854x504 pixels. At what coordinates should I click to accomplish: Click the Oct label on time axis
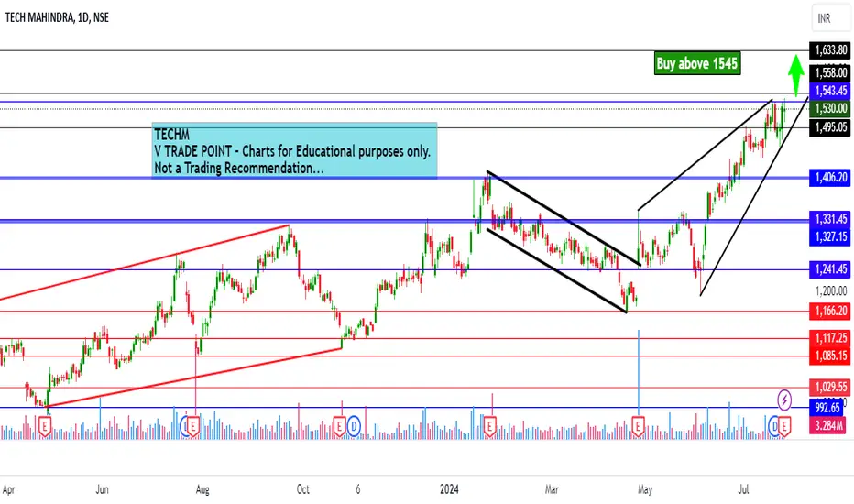click(302, 489)
